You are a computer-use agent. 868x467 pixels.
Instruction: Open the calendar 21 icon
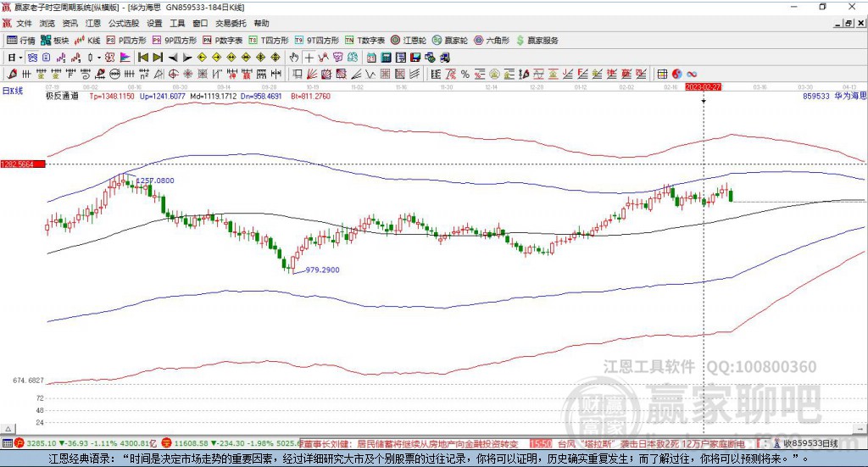pyautogui.click(x=371, y=58)
